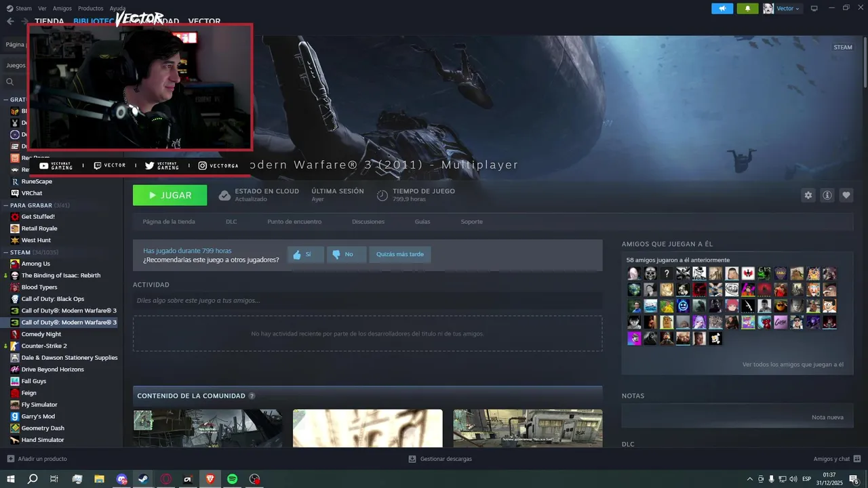Select Call of Duty: Black Ops in library
The height and width of the screenshot is (488, 868).
click(53, 299)
